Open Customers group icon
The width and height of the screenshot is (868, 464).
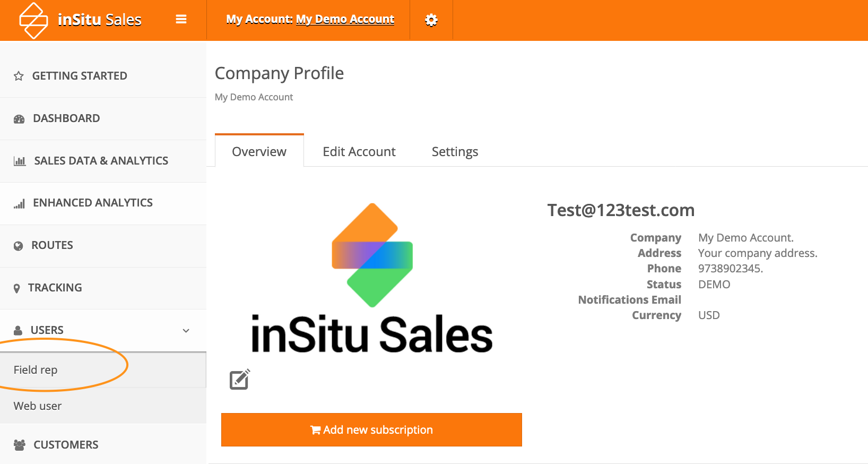pos(20,445)
